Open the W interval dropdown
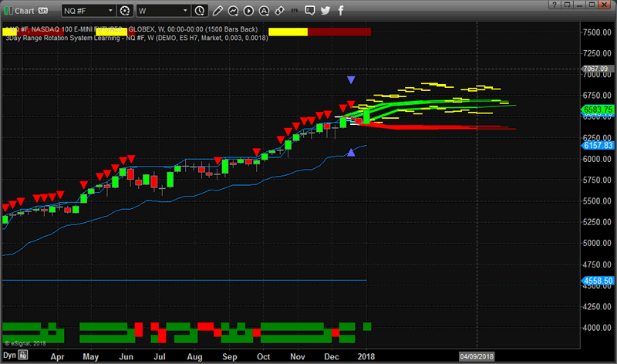 (185, 11)
